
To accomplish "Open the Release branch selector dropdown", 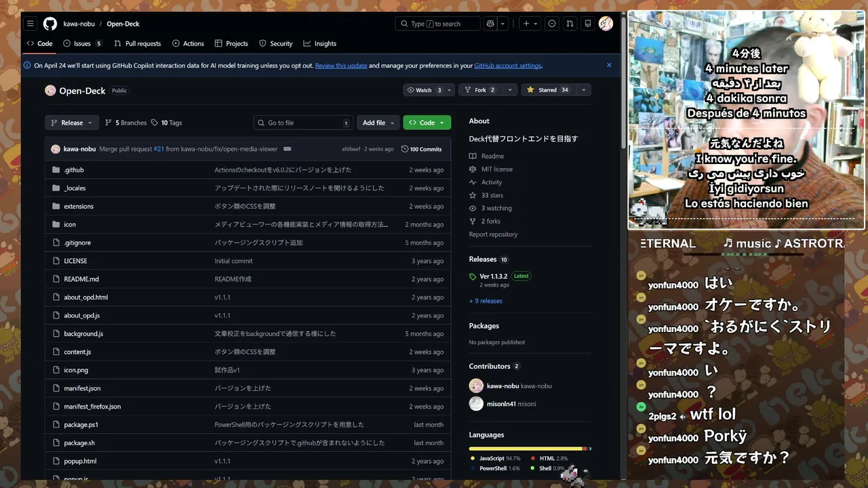I will click(x=72, y=123).
